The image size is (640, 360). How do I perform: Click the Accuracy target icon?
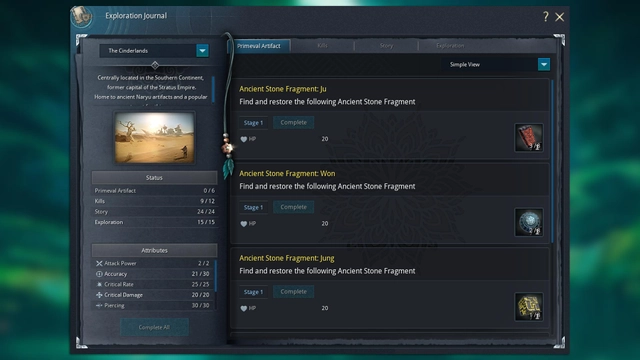99,274
